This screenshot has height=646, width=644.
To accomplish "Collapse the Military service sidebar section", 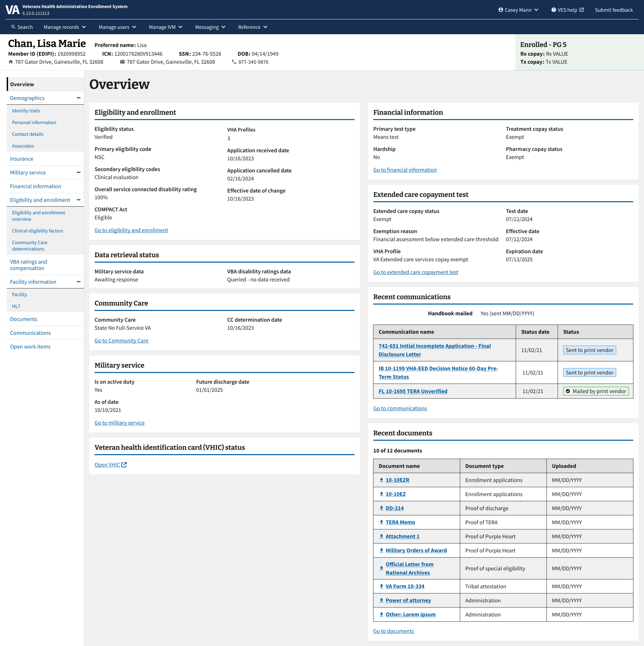I will pos(78,172).
